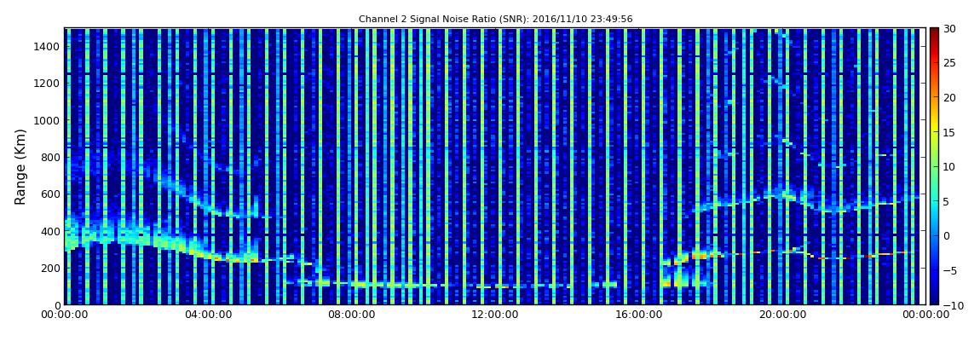This screenshot has height=347, width=980.
Task: Click the 200 range tick label
Action: (x=50, y=268)
